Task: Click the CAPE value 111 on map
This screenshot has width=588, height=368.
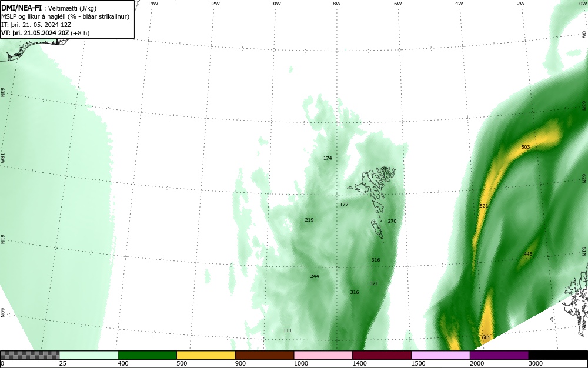Action: click(x=288, y=330)
